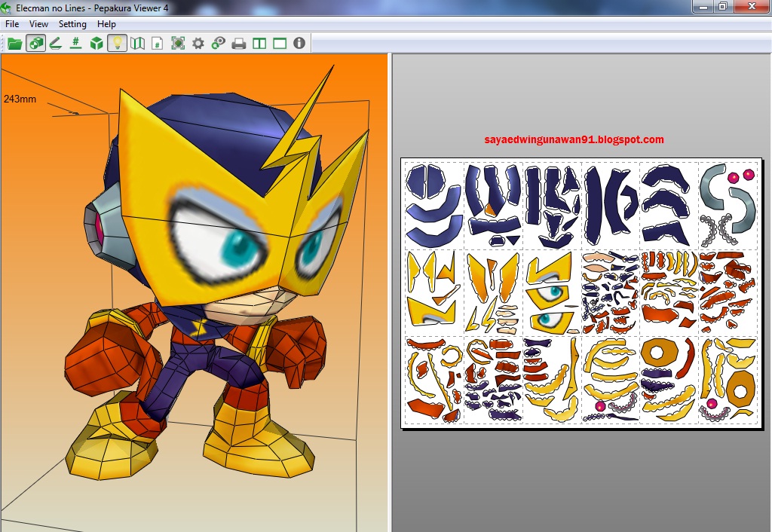Screen dimensions: 772x532
Task: Toggle edge ID display hash-and-underline icon
Action: click(x=76, y=43)
